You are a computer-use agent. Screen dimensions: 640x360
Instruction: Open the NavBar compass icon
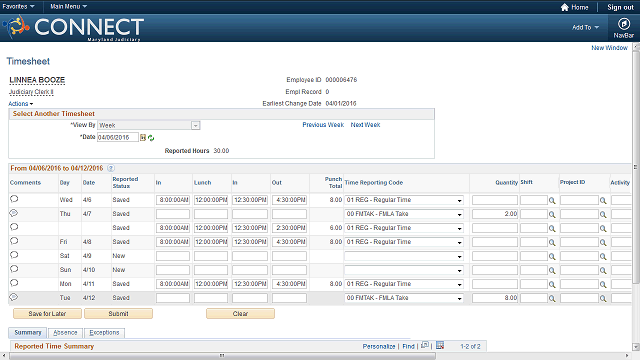(623, 24)
